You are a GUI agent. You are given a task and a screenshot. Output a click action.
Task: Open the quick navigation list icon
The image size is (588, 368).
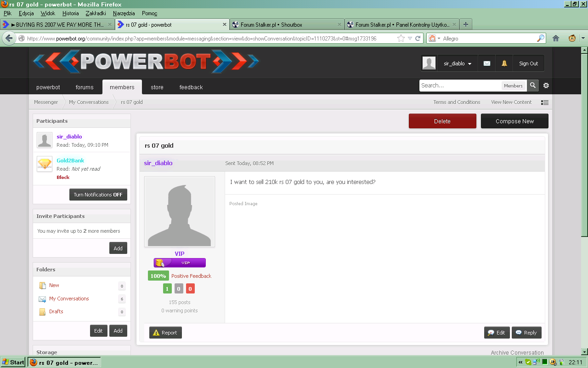click(x=545, y=103)
